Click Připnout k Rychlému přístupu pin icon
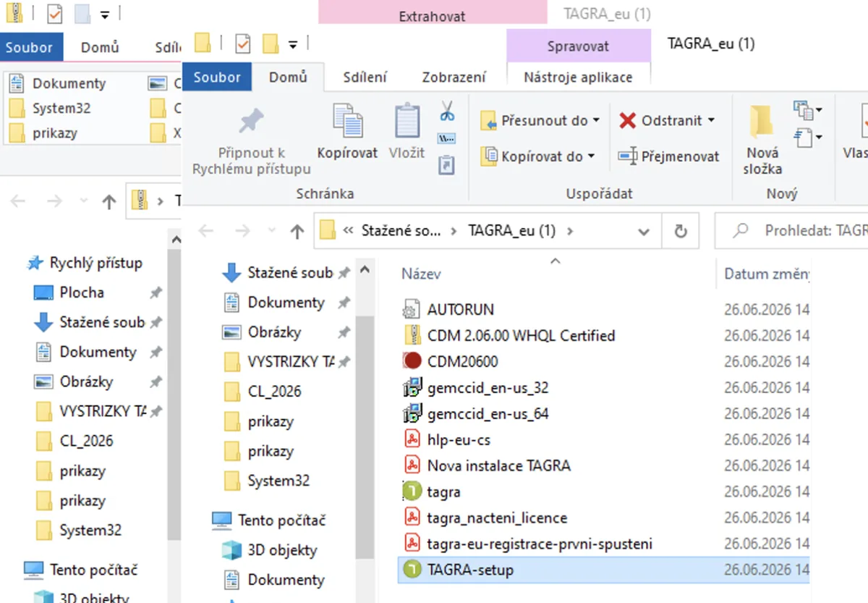This screenshot has height=603, width=868. coord(252,122)
